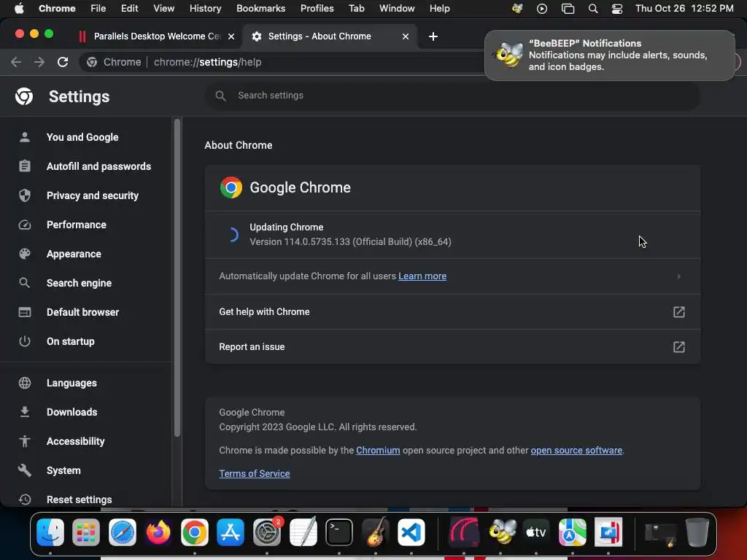The width and height of the screenshot is (747, 560).
Task: Click Report an issue row
Action: [452, 347]
